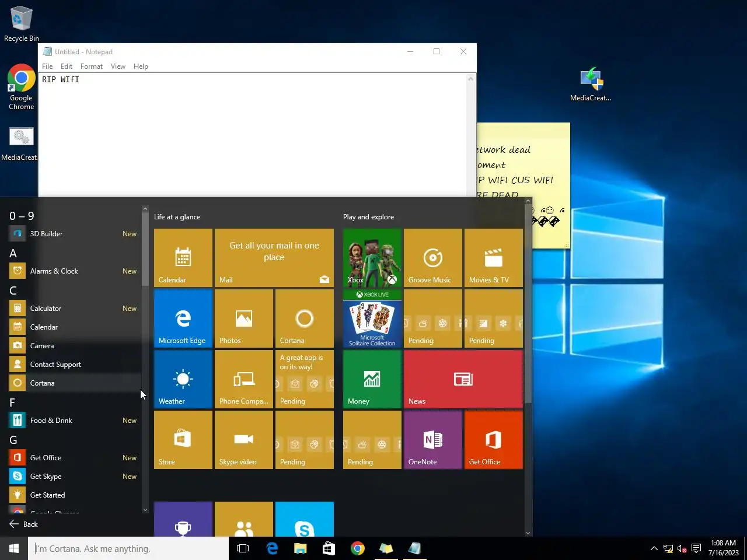Click the tiles area scroll down arrow
This screenshot has width=747, height=560.
[x=528, y=533]
